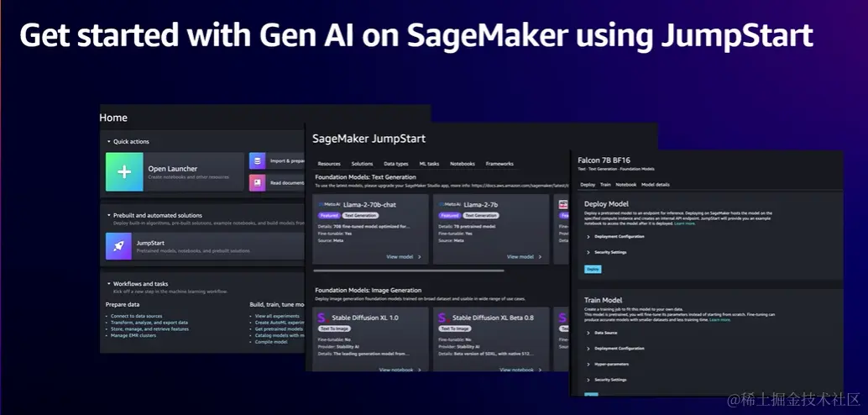Click Stability logo on Stable Diffusion XL 1.0
This screenshot has height=415, width=868.
click(322, 318)
